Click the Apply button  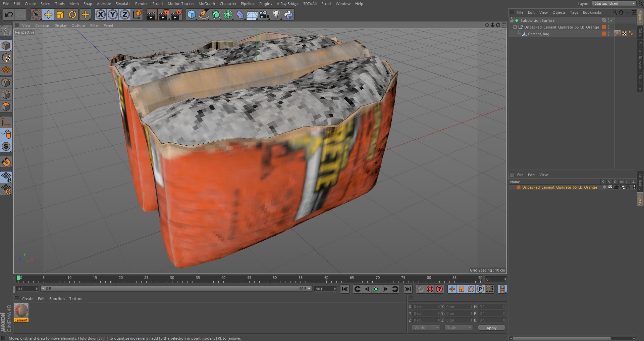tap(491, 328)
